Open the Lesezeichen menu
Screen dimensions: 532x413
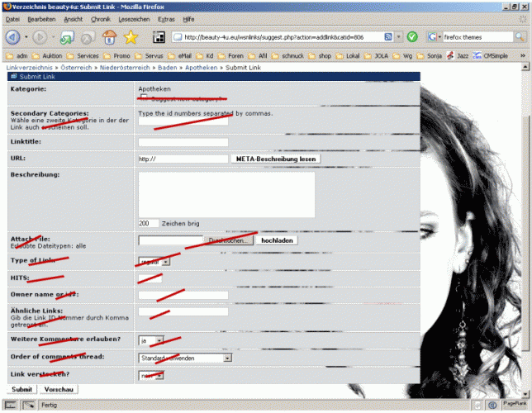coord(134,18)
